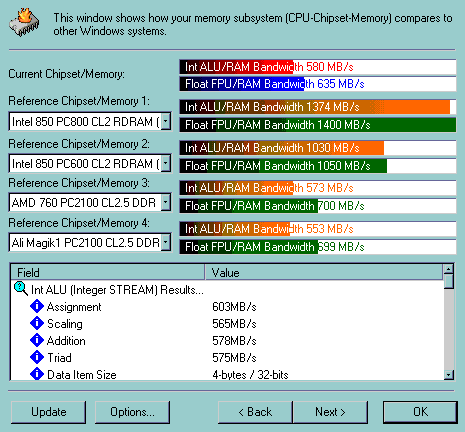The width and height of the screenshot is (465, 432).
Task: Click the memory chip flame icon
Action: point(24,23)
